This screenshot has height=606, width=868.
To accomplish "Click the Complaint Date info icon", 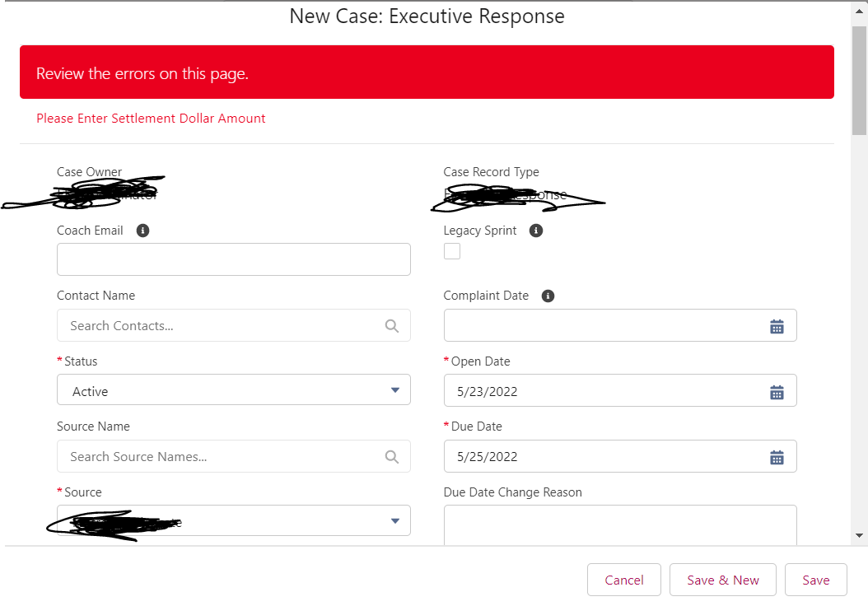I will pos(548,296).
